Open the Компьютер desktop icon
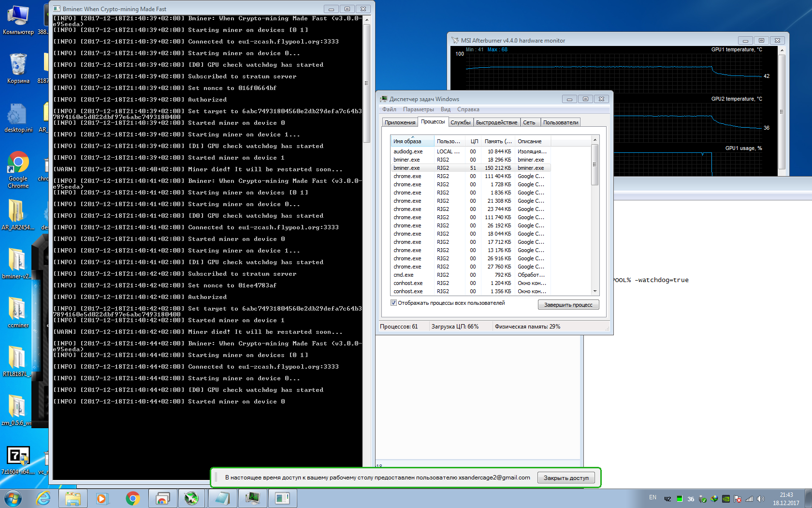This screenshot has width=812, height=508. [x=18, y=19]
